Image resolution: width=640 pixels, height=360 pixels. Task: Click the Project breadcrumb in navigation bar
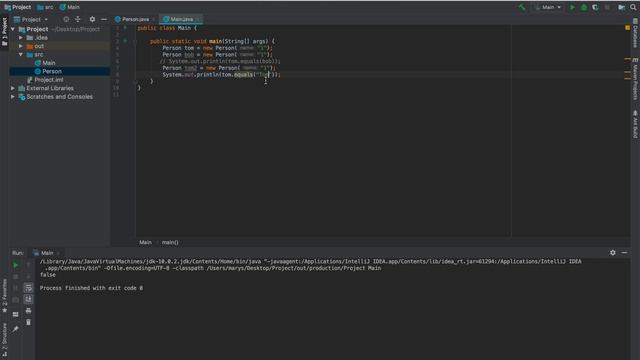coord(18,7)
